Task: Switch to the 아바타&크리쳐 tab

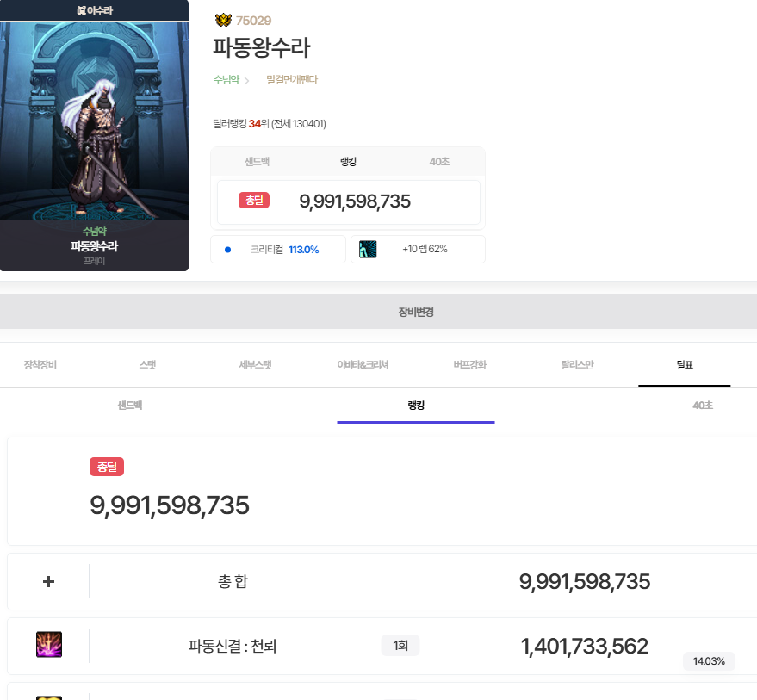Action: click(x=363, y=365)
